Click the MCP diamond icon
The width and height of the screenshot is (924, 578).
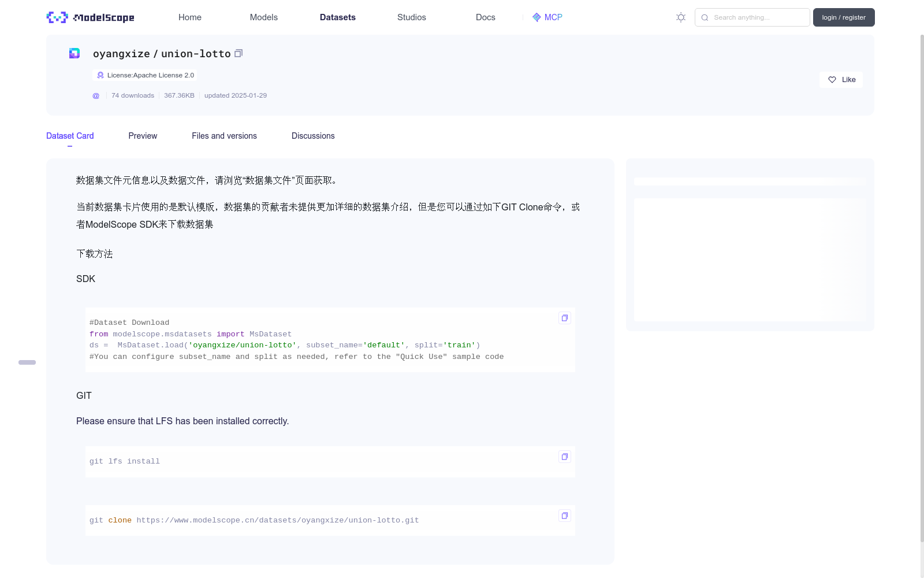tap(536, 17)
